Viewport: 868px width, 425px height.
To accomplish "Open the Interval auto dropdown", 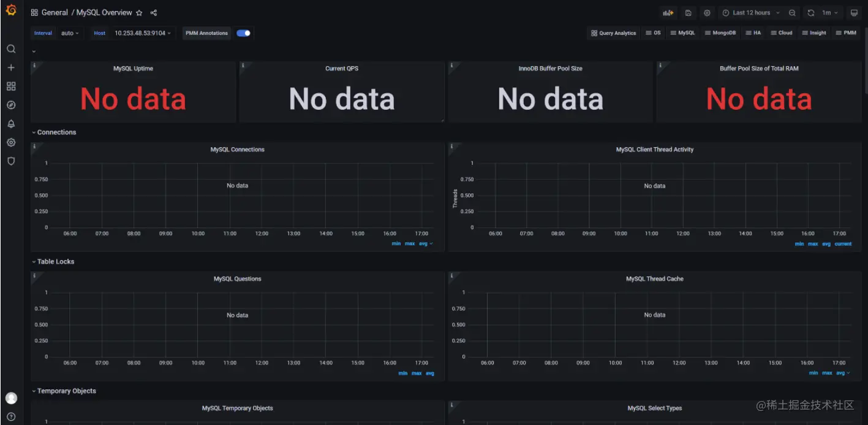I will click(70, 33).
